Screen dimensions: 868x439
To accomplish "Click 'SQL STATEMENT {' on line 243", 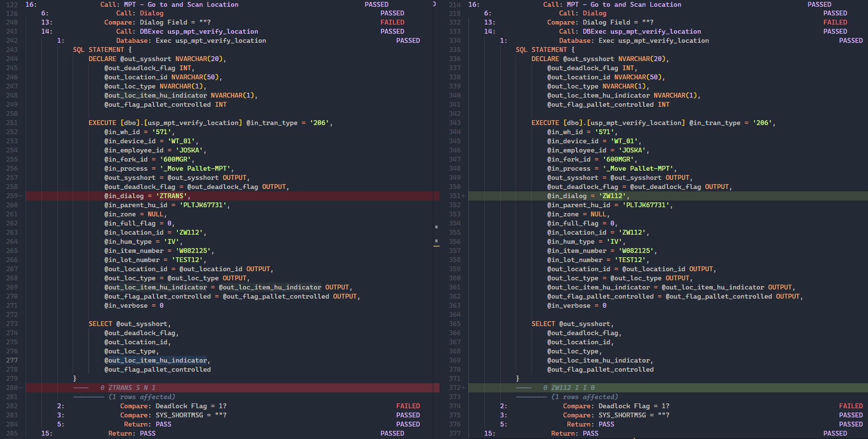I will (x=102, y=50).
